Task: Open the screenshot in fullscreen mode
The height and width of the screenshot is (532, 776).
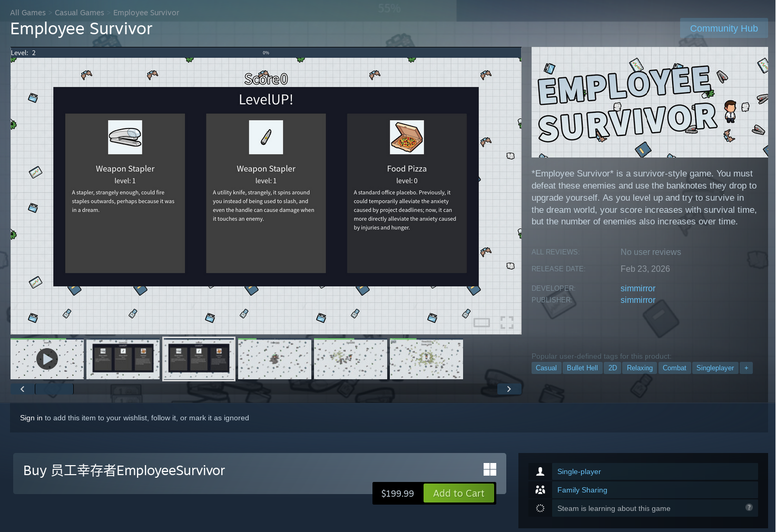Action: [507, 322]
